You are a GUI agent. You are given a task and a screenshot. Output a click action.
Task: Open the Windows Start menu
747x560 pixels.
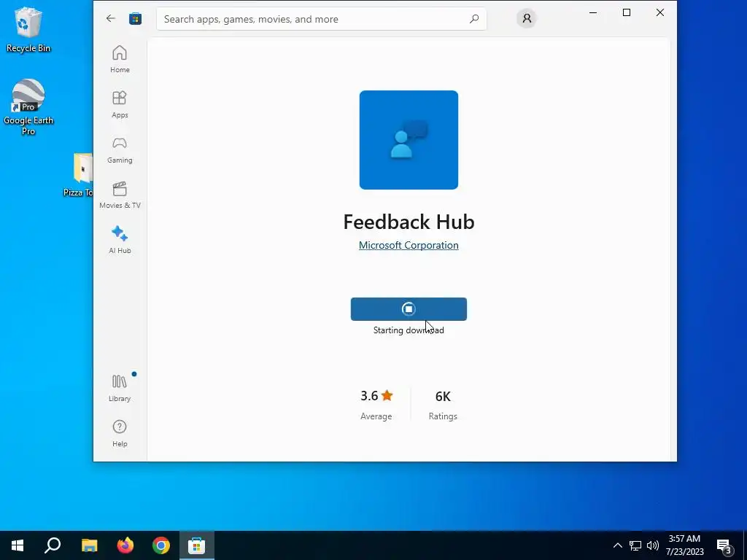click(x=18, y=545)
